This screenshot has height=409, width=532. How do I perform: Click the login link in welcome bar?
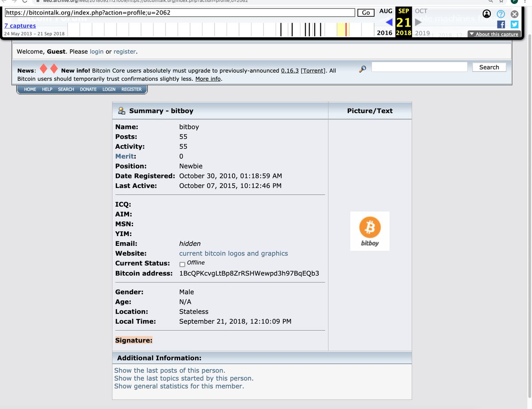(97, 51)
